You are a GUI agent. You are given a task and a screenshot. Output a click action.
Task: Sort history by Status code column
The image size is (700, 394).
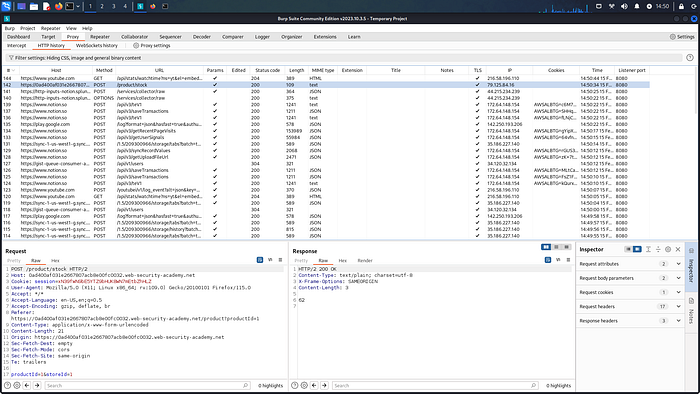(267, 70)
